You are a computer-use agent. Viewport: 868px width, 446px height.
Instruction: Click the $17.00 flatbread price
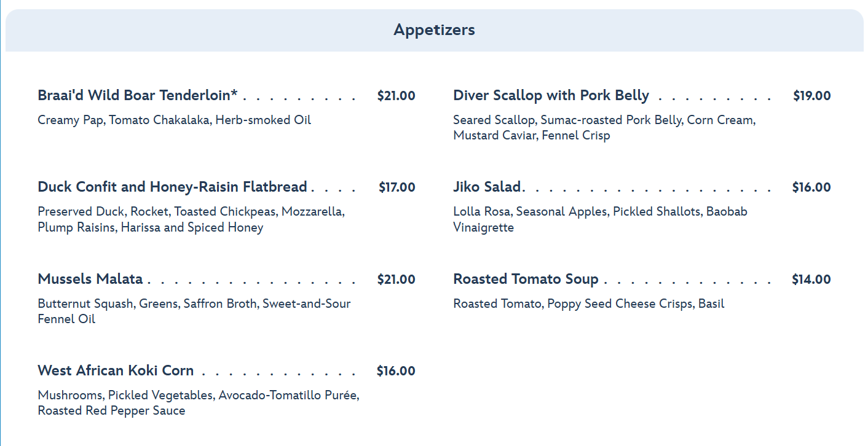pos(397,187)
